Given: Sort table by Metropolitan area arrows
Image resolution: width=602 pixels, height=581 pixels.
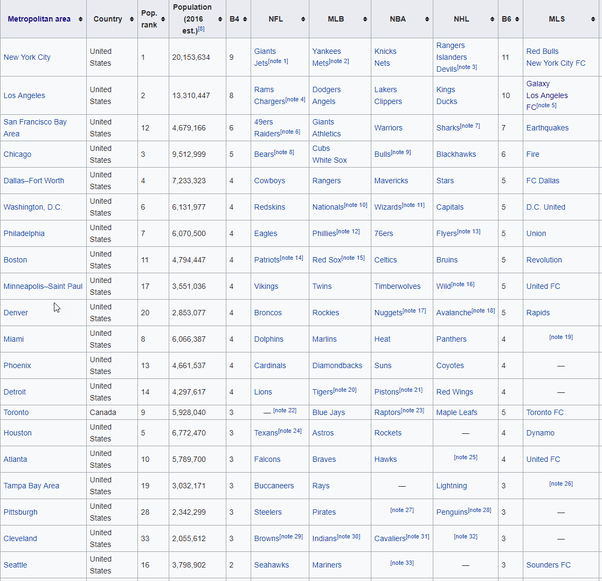Looking at the screenshot, I should pos(80,19).
